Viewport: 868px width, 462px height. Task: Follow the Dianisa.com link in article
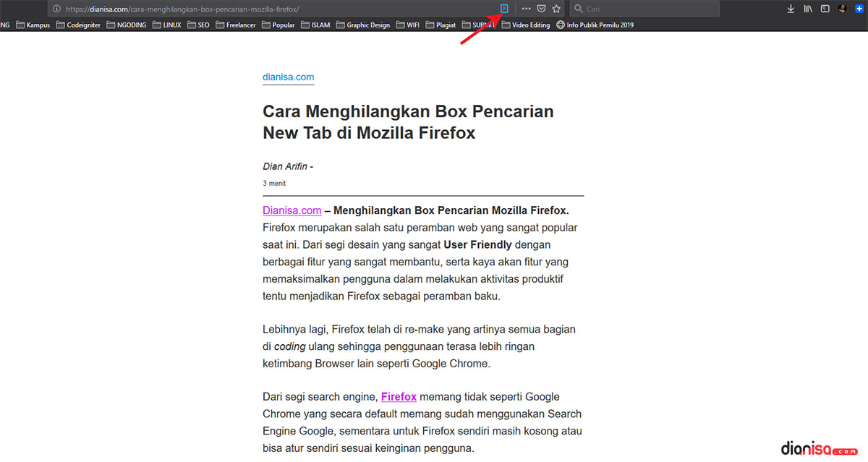pyautogui.click(x=292, y=210)
